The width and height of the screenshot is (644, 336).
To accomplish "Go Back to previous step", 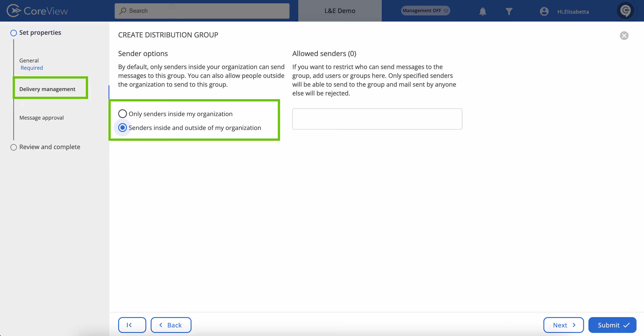I will [171, 325].
